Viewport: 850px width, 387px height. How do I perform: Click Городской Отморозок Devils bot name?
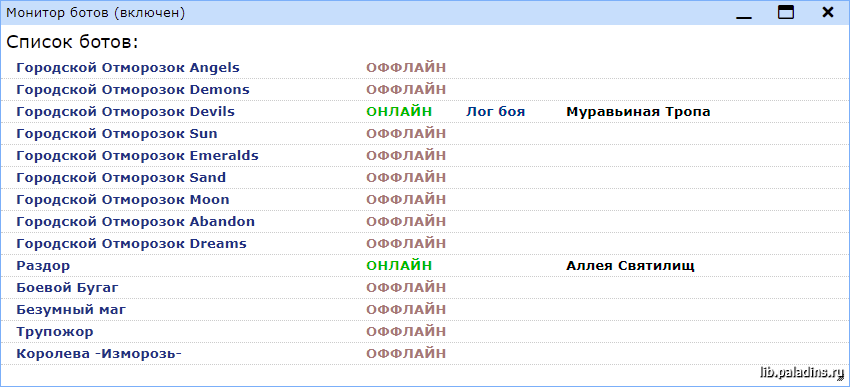tap(125, 112)
